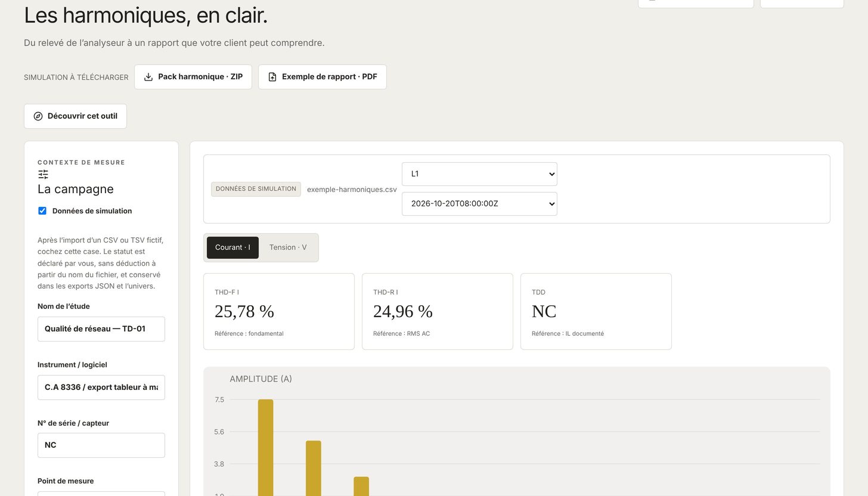Click the exemple-harmoniques.csv file name
This screenshot has width=868, height=496.
click(352, 190)
